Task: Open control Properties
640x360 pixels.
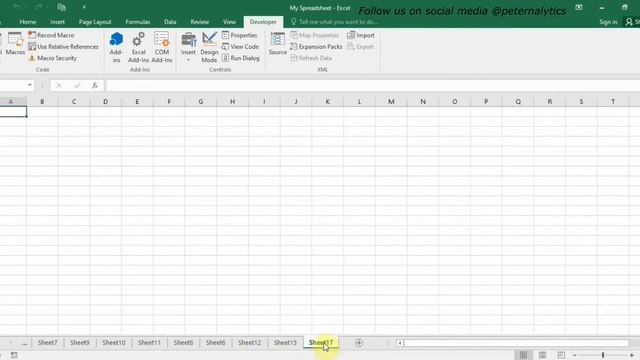Action: (240, 36)
